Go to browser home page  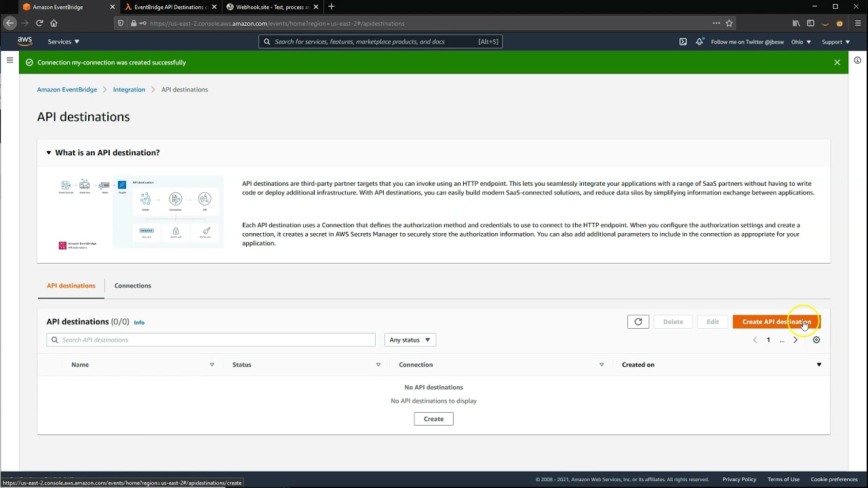click(54, 23)
